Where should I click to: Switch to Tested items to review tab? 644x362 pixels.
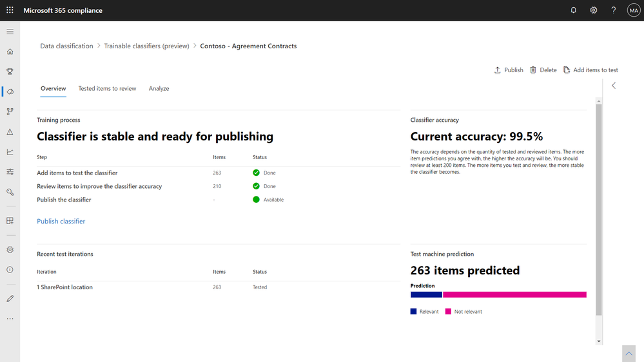(107, 89)
